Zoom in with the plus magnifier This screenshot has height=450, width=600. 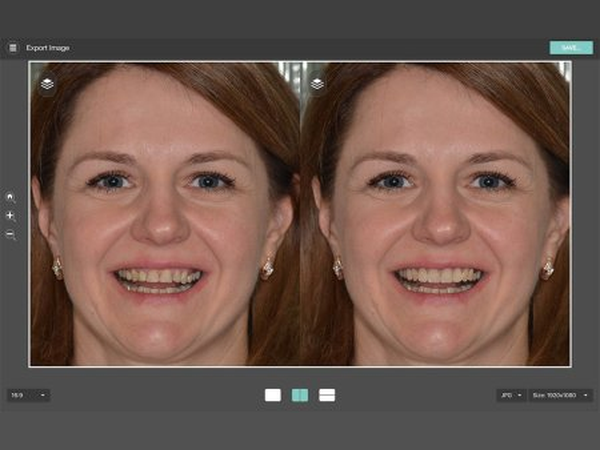(x=10, y=216)
